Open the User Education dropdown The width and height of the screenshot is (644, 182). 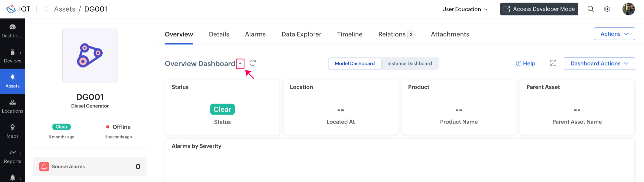click(464, 9)
